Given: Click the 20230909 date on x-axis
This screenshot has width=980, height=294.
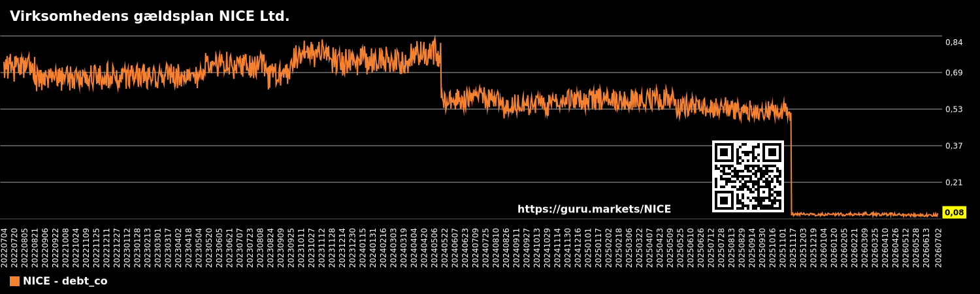Looking at the screenshot, I should pos(281,247).
